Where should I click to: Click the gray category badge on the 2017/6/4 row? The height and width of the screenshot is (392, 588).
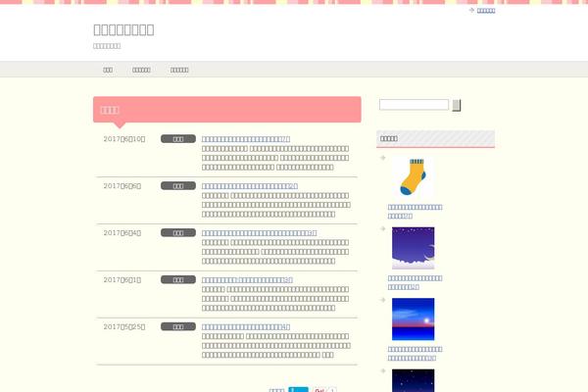178,232
